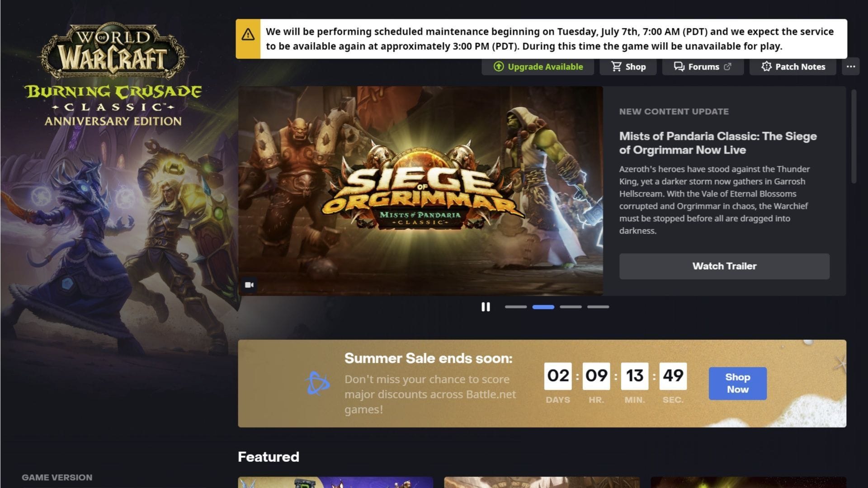Select the active second carousel slide indicator
This screenshot has height=488, width=868.
pos(543,307)
